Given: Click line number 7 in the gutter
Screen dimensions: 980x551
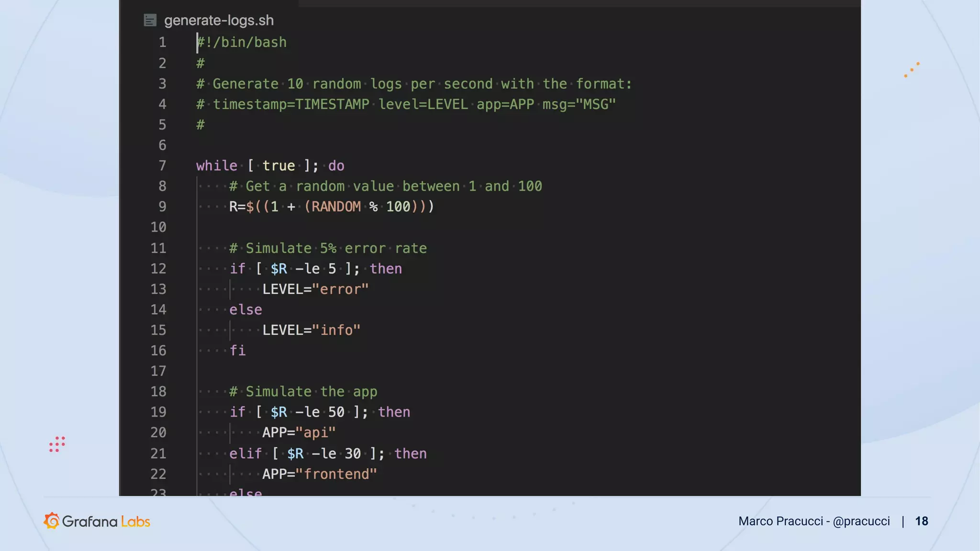Looking at the screenshot, I should [x=162, y=165].
